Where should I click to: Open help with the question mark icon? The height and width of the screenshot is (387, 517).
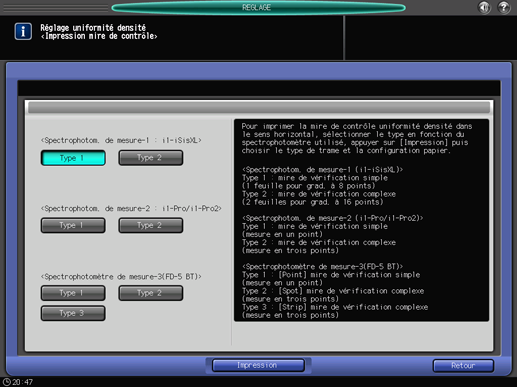tap(504, 7)
